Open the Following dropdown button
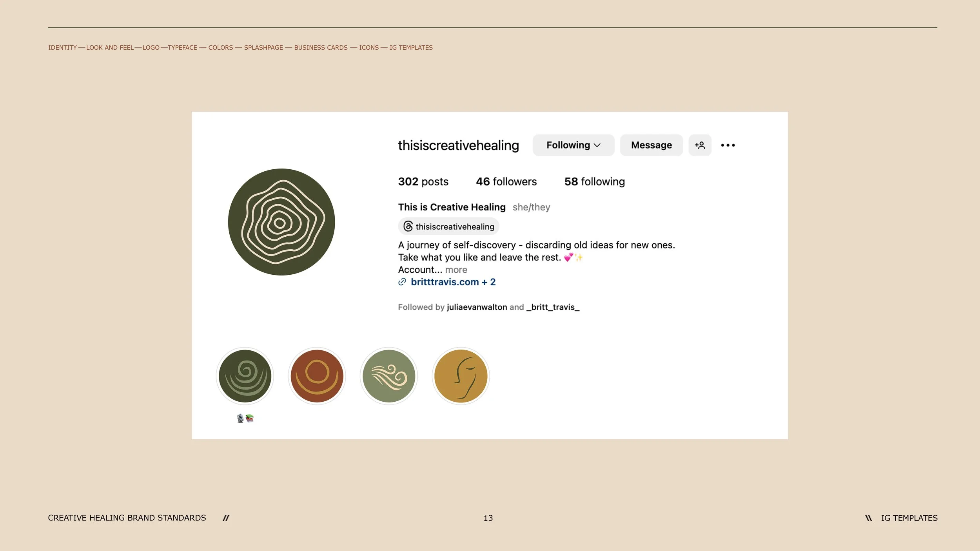Viewport: 980px width, 551px height. 573,145
